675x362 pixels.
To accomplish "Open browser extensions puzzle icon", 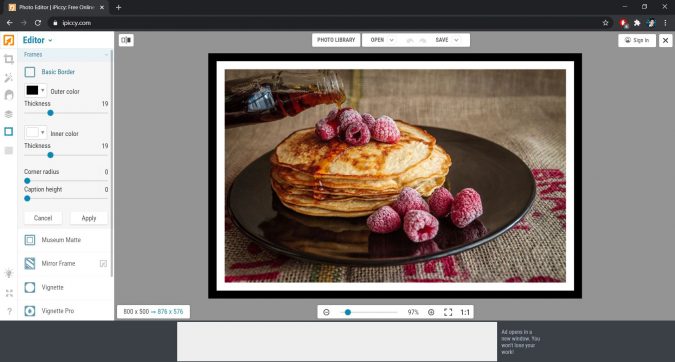I will (637, 23).
